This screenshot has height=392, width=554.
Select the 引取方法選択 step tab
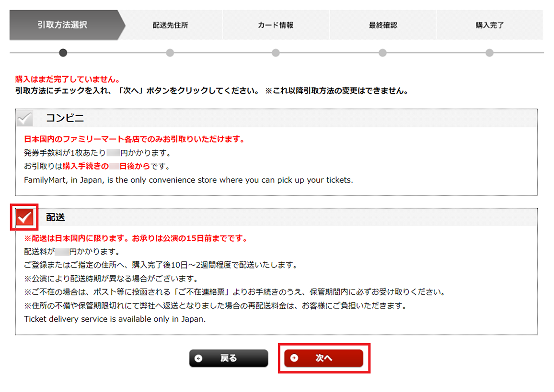point(62,25)
